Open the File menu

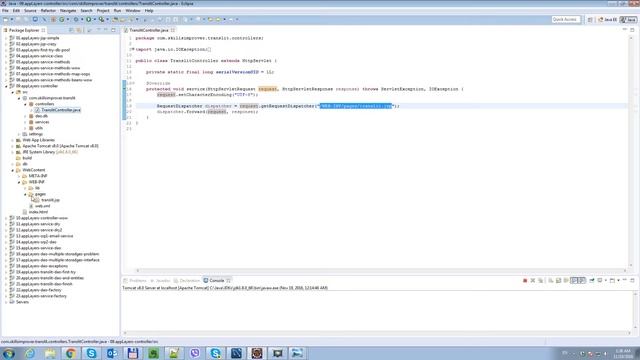point(5,11)
